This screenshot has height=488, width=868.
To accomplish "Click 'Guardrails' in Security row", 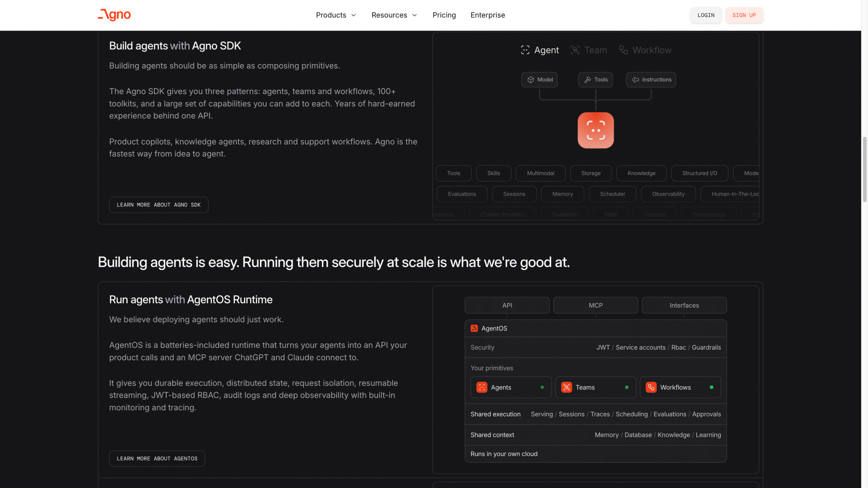I will click(x=706, y=348).
